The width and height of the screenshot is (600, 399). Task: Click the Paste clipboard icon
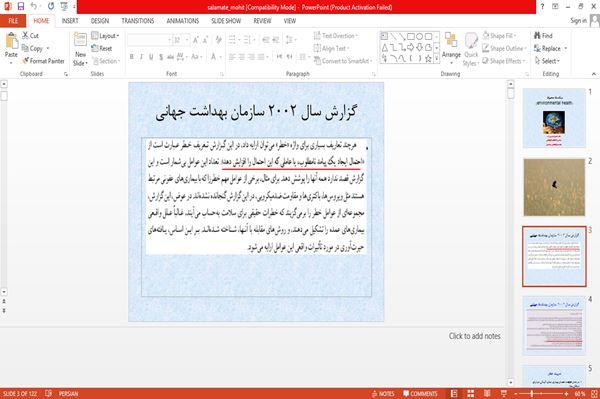pyautogui.click(x=11, y=41)
